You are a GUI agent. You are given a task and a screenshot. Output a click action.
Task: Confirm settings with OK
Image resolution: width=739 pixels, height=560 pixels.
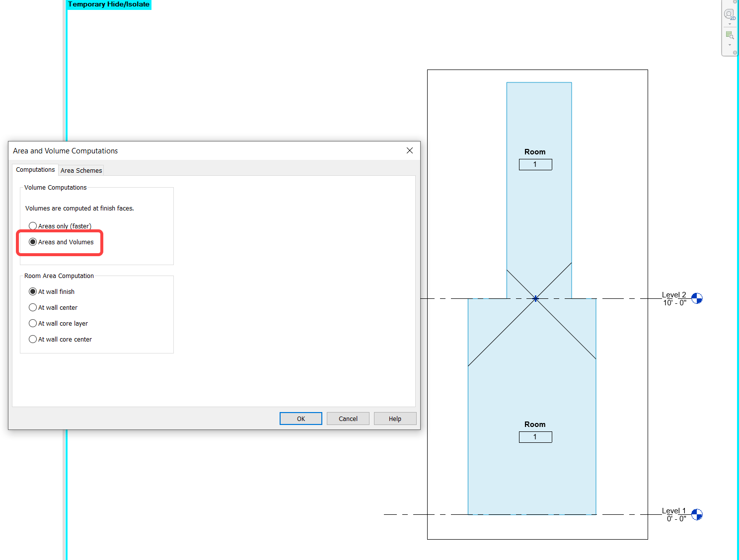300,419
